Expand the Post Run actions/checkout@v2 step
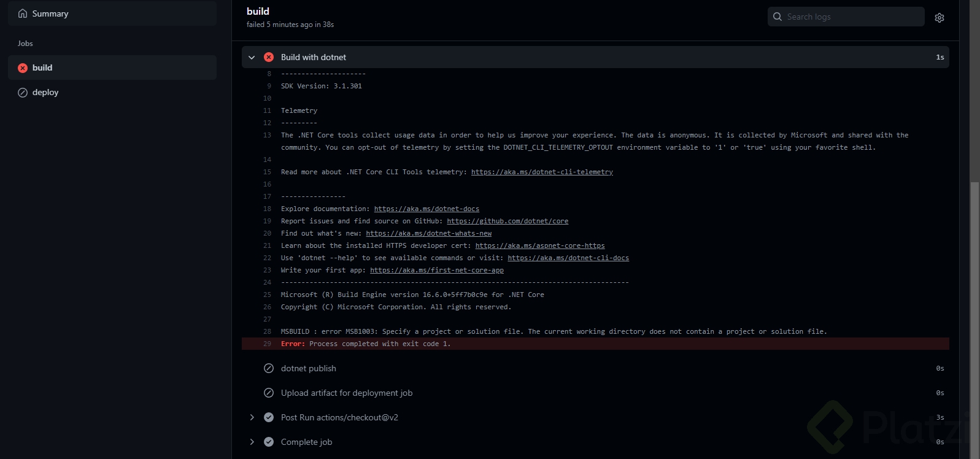Viewport: 980px width, 459px height. 252,417
